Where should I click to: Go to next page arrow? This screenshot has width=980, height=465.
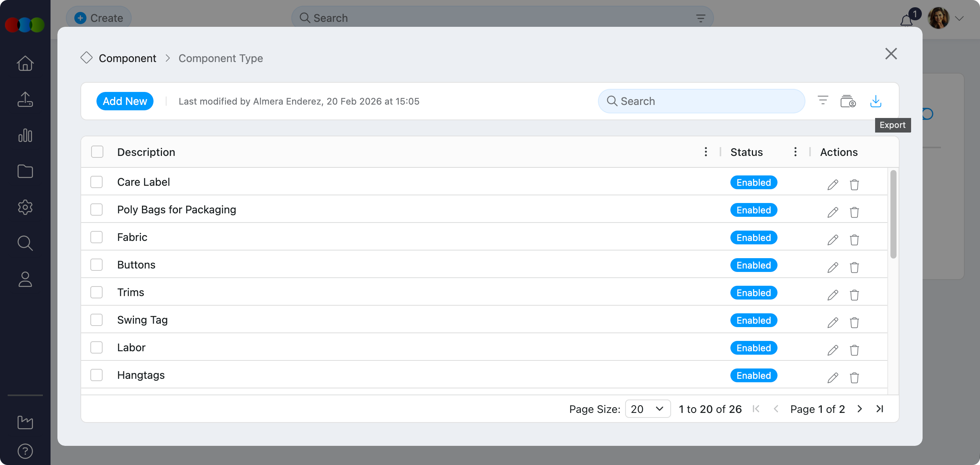point(860,409)
